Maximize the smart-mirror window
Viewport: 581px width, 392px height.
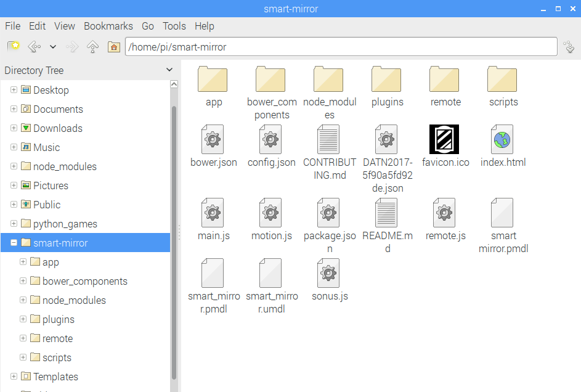pos(558,9)
